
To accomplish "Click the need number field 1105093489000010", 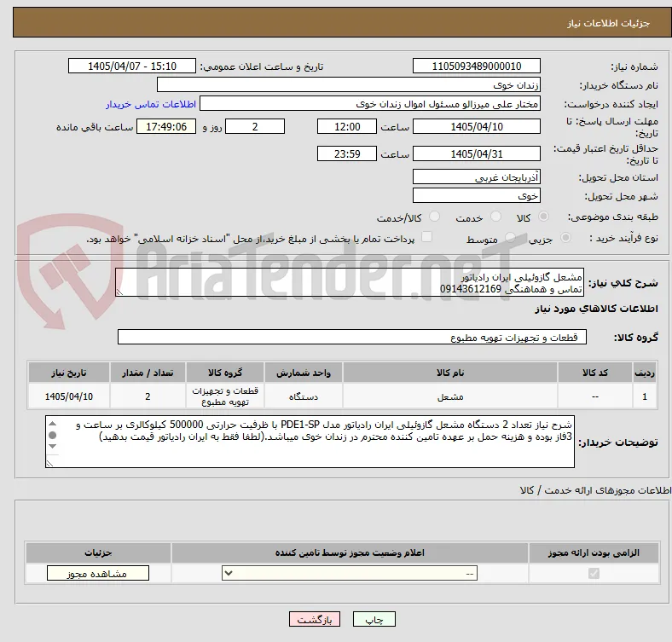I will click(x=476, y=66).
